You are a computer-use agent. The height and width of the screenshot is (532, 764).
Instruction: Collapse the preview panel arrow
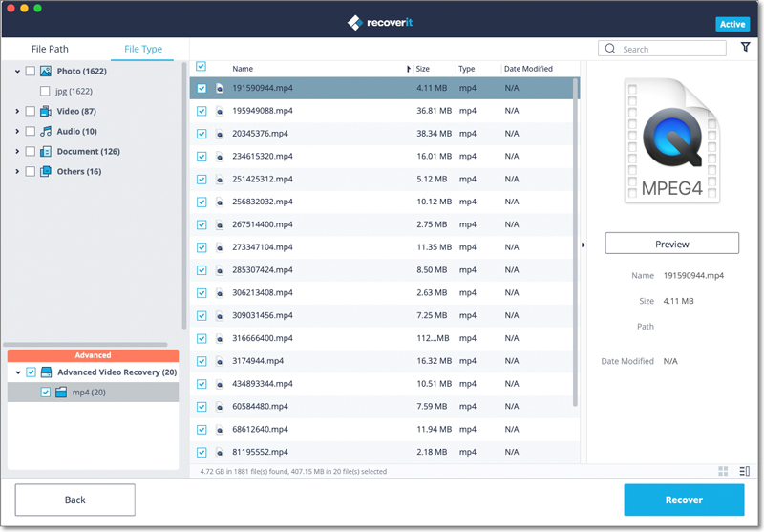(x=584, y=245)
